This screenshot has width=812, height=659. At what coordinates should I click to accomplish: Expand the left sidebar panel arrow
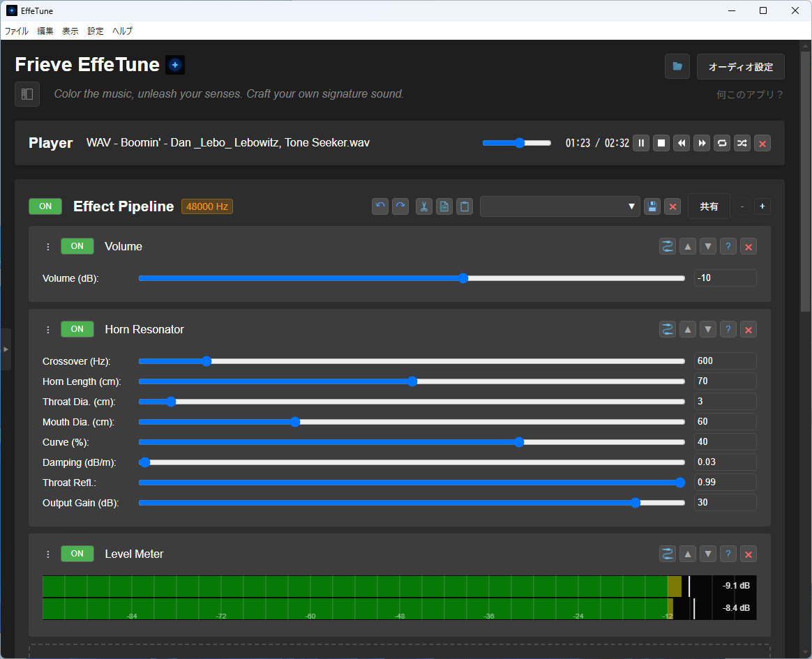(6, 349)
